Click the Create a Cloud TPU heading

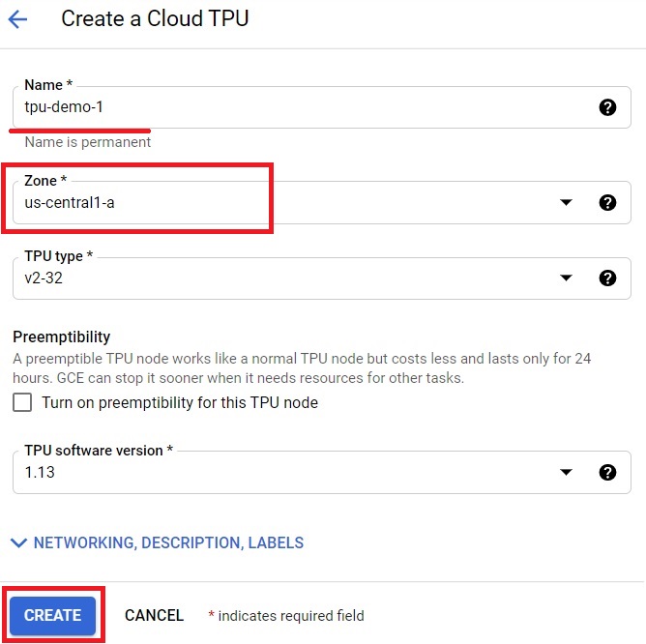pyautogui.click(x=155, y=19)
